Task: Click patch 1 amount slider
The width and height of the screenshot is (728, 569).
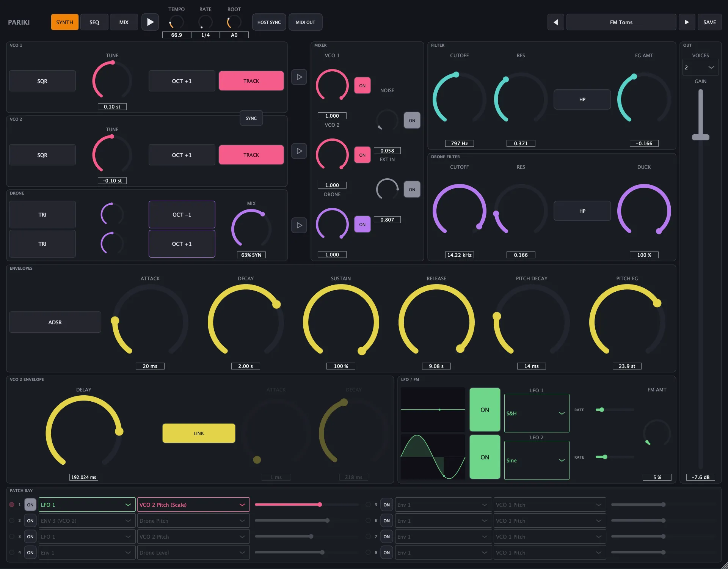Action: pyautogui.click(x=306, y=505)
